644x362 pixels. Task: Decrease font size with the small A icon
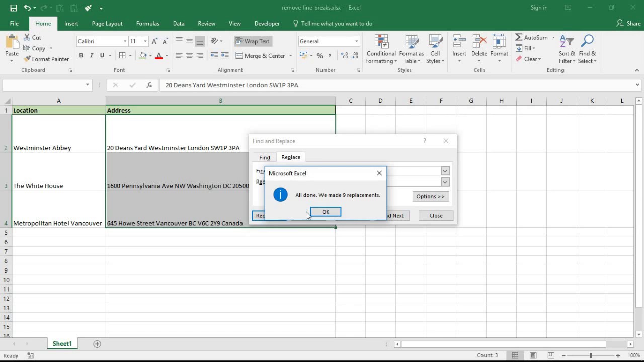point(165,41)
